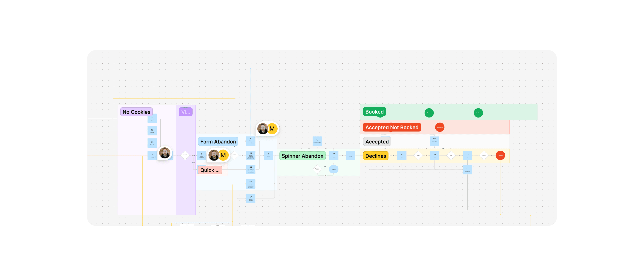Select flowchart node 4.2

[251, 155]
